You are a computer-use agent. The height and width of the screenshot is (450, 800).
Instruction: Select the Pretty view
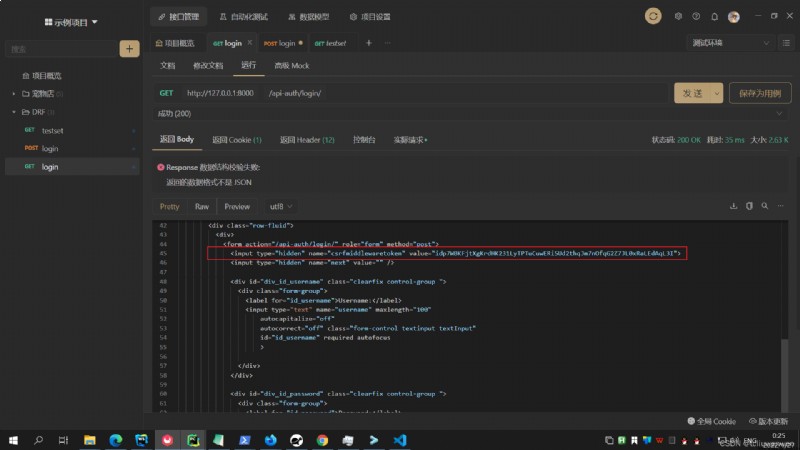coord(169,207)
